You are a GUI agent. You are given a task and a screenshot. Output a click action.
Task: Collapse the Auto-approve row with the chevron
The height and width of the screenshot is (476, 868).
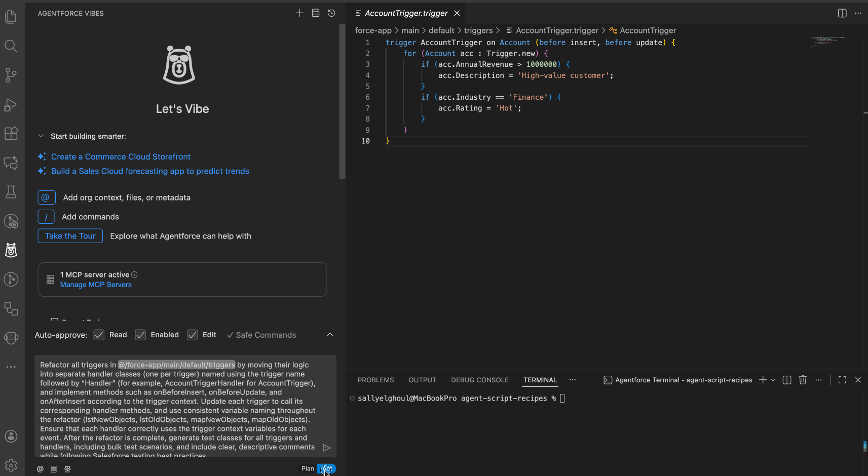click(330, 335)
